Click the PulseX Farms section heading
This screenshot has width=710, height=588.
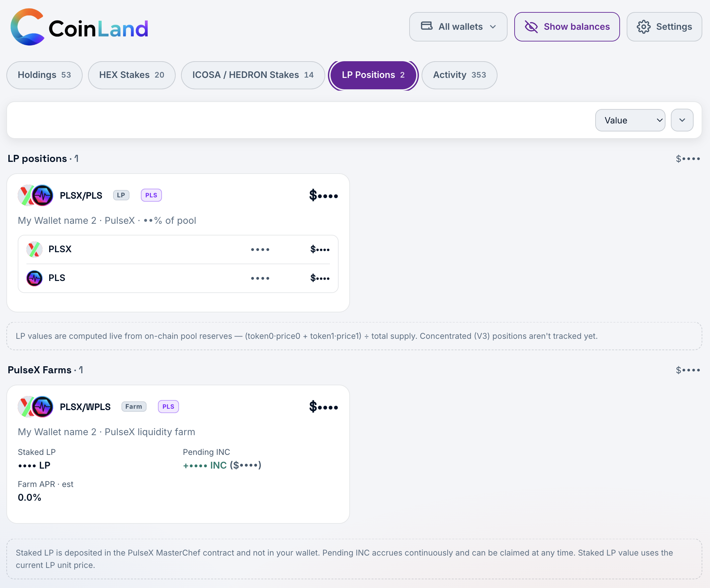45,370
